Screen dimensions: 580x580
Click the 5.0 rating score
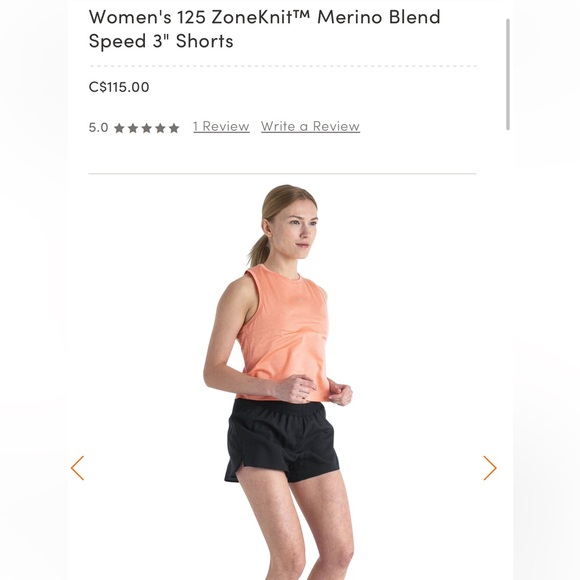coord(98,128)
